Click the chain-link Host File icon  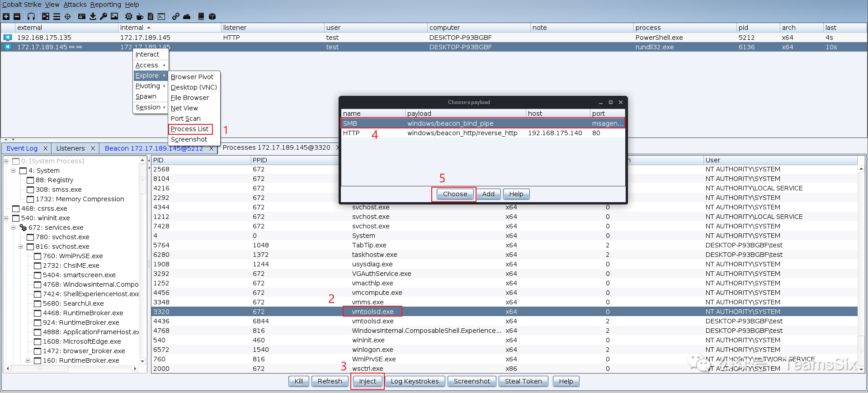[175, 17]
